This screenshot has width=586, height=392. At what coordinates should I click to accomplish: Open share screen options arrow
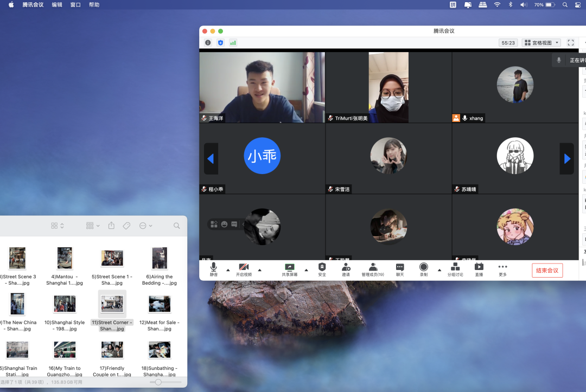[x=306, y=270]
